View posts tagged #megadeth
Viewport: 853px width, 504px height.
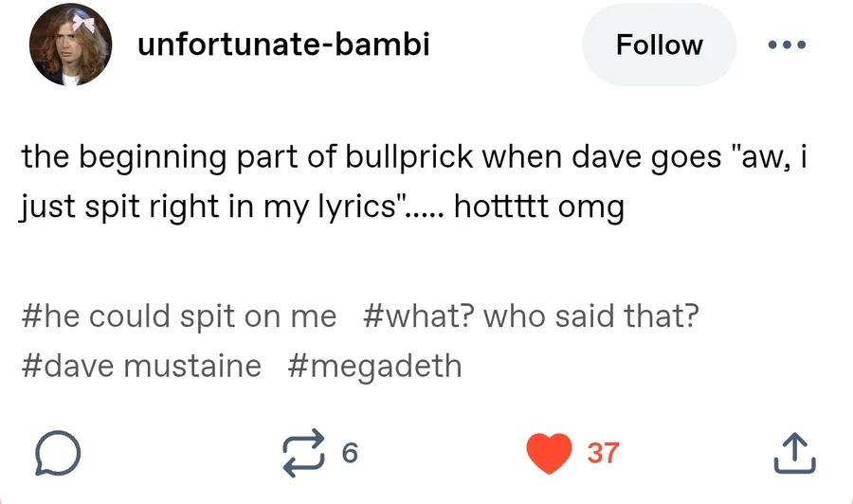point(374,366)
